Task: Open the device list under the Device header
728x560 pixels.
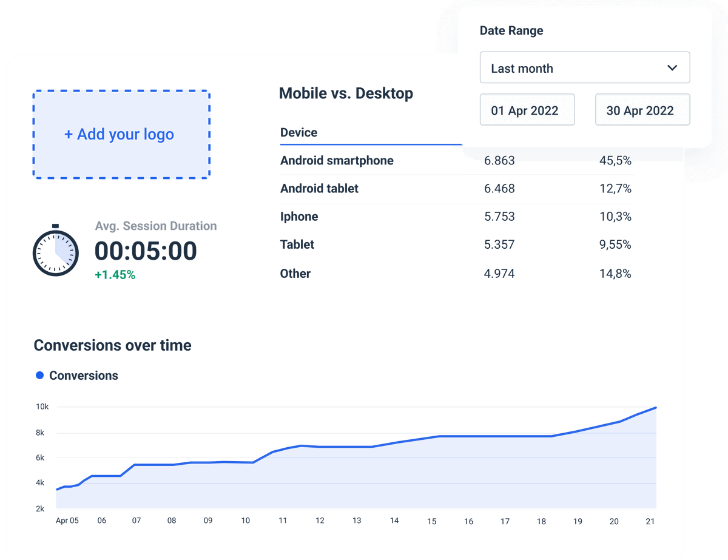Action: [298, 132]
